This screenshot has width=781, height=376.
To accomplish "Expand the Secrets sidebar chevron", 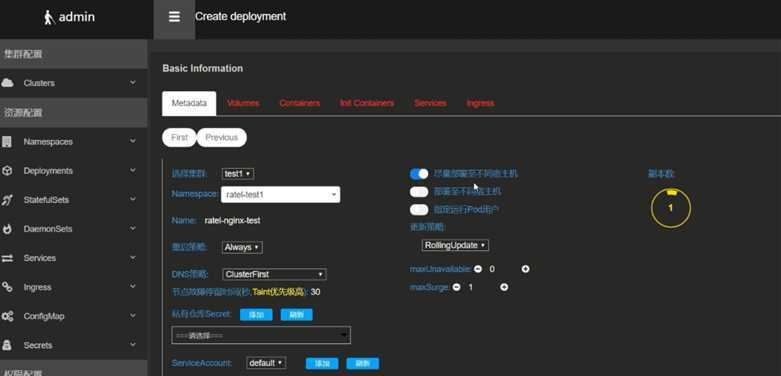I will pos(132,345).
